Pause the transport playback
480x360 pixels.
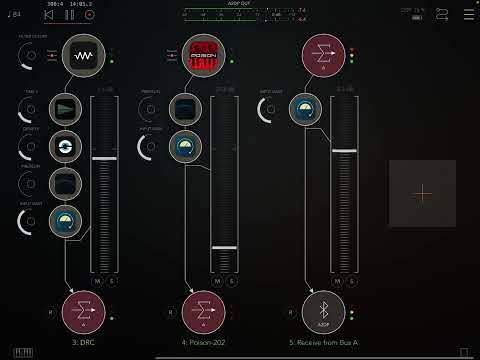click(x=70, y=15)
